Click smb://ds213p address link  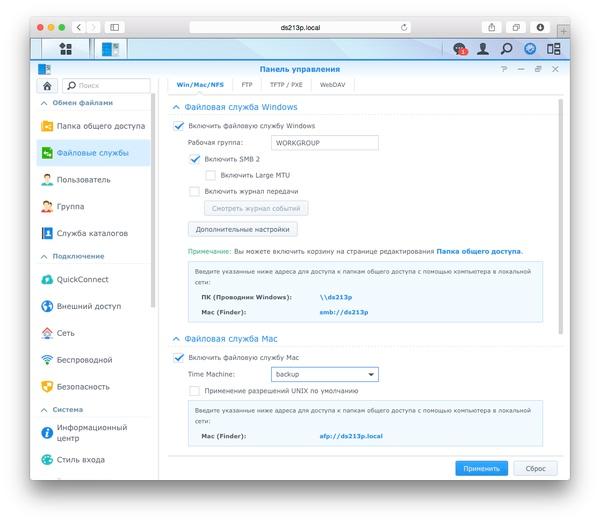(x=344, y=312)
